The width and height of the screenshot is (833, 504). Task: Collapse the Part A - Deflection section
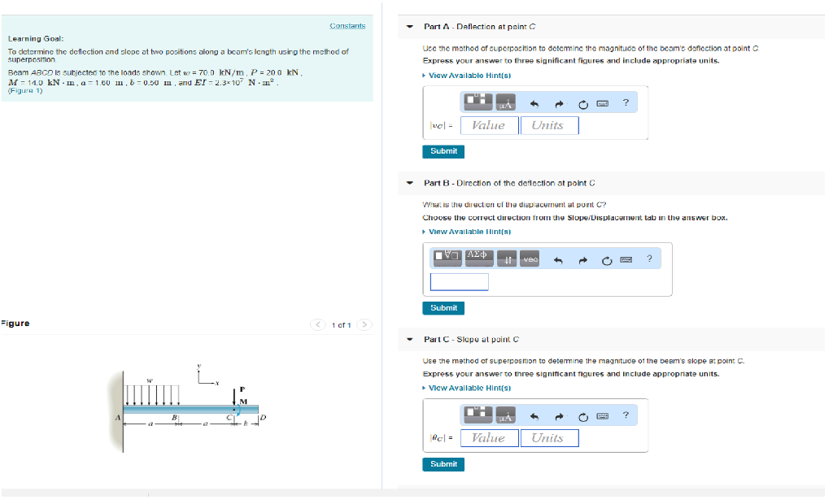coord(408,26)
